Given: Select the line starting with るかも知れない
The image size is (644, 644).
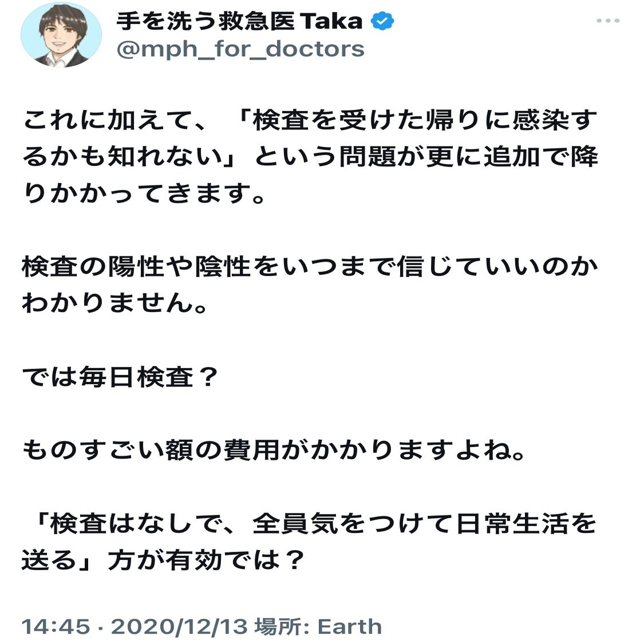Looking at the screenshot, I should click(x=310, y=157).
